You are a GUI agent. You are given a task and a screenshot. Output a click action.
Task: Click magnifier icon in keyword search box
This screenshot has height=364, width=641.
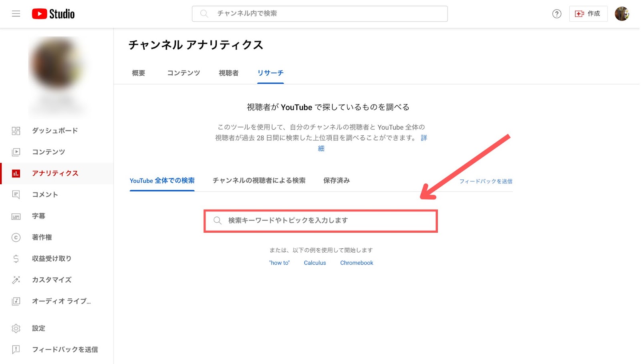point(218,221)
